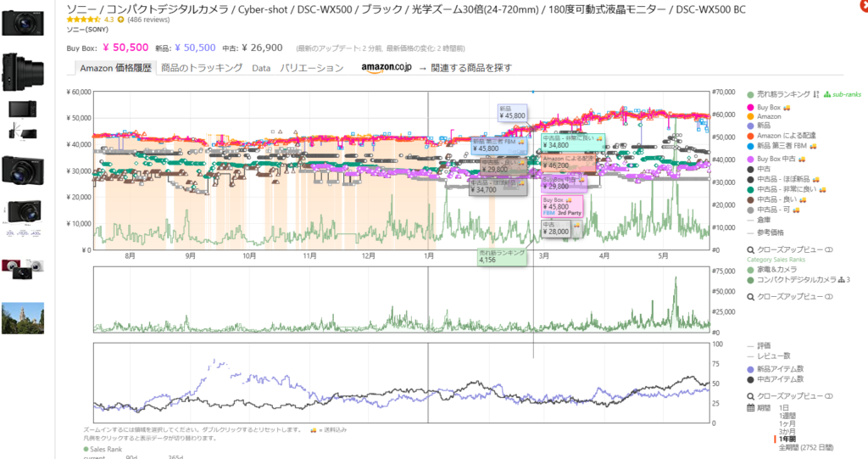Select first front-view camera thumbnail

[23, 23]
